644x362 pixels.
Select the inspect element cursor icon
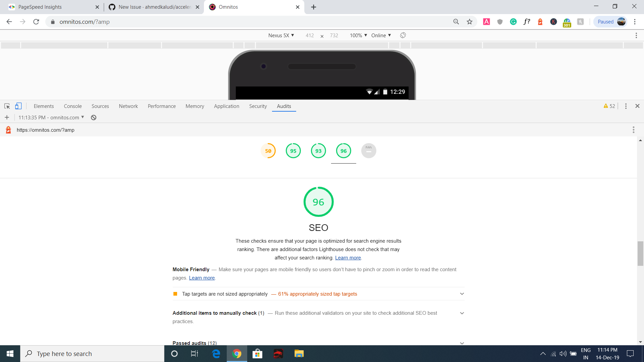7,106
